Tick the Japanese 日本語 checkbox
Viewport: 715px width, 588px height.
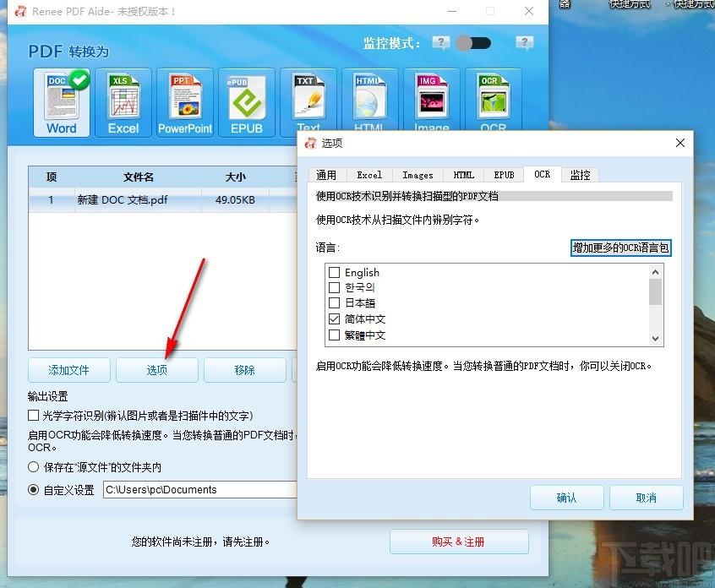(334, 302)
